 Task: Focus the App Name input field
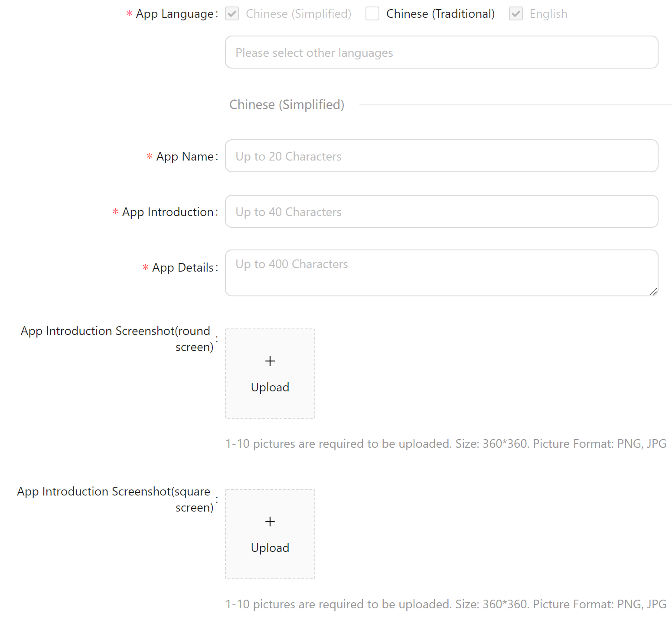pos(441,156)
